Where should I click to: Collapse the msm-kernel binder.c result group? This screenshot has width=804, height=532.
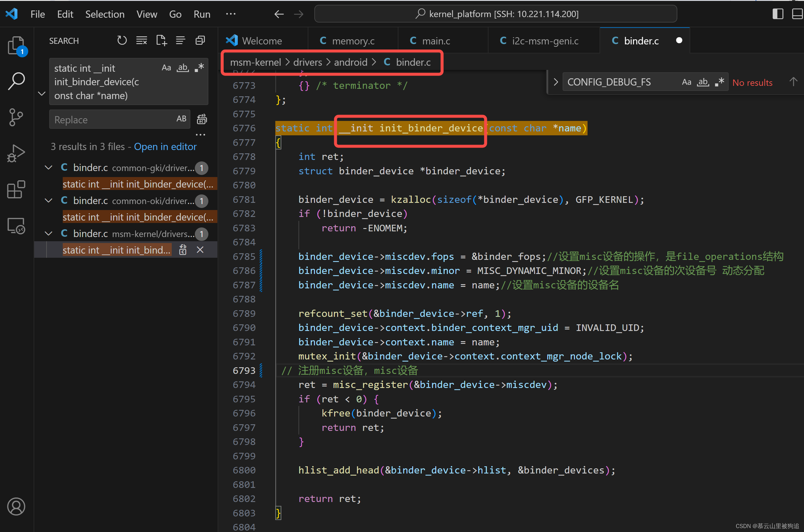[x=49, y=234]
